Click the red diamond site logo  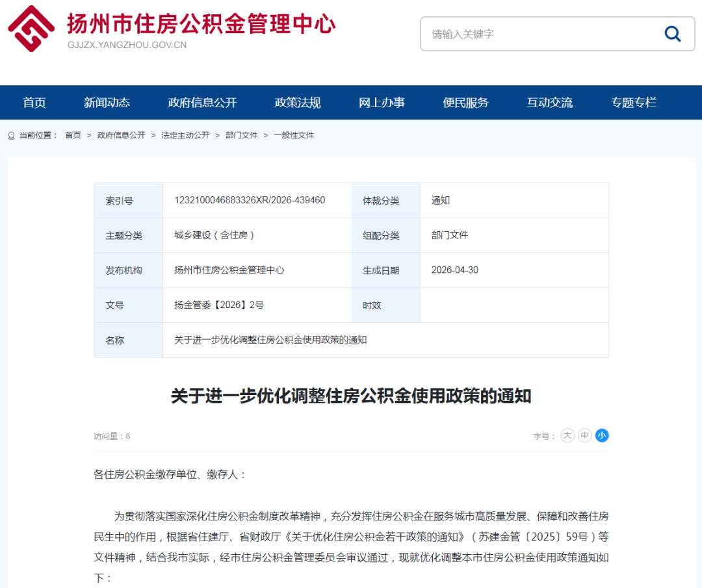[31, 29]
